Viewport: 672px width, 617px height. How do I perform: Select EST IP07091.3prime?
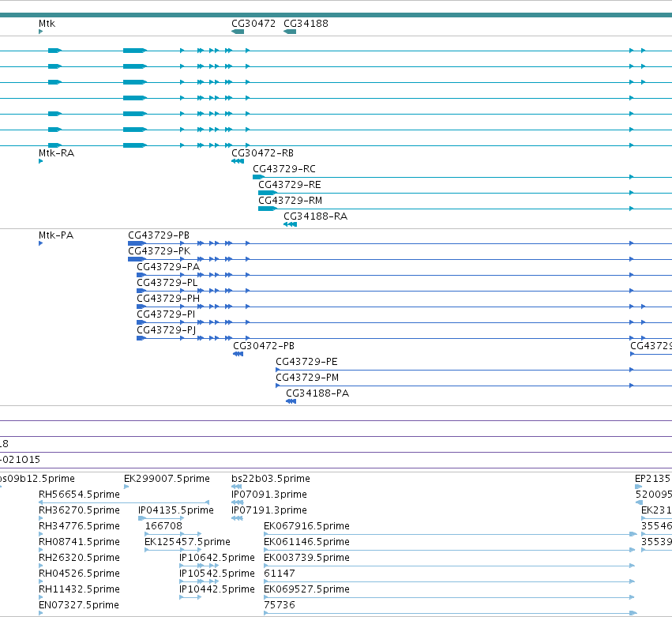coord(269,495)
